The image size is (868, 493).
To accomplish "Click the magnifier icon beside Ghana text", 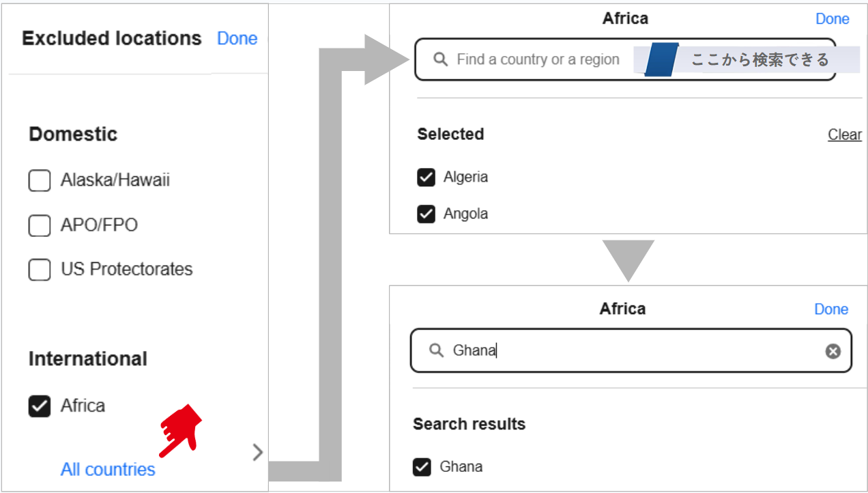I will [436, 350].
